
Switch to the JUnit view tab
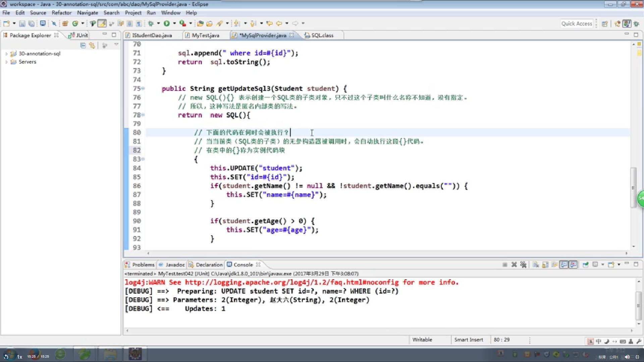78,35
